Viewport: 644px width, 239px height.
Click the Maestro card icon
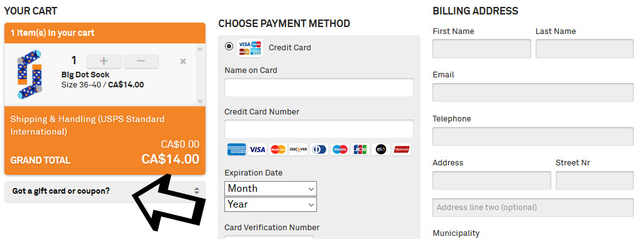tap(340, 150)
